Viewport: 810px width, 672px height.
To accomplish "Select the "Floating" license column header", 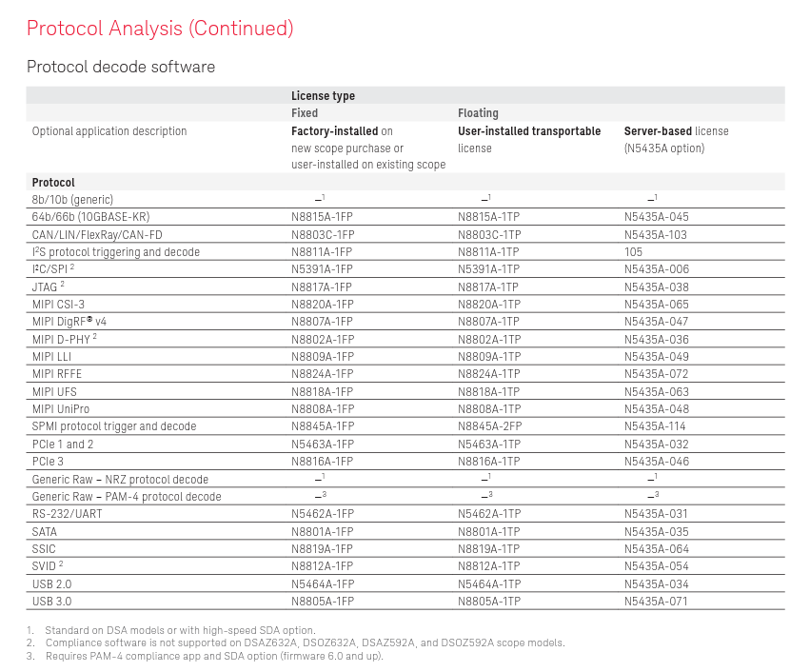I will [478, 113].
